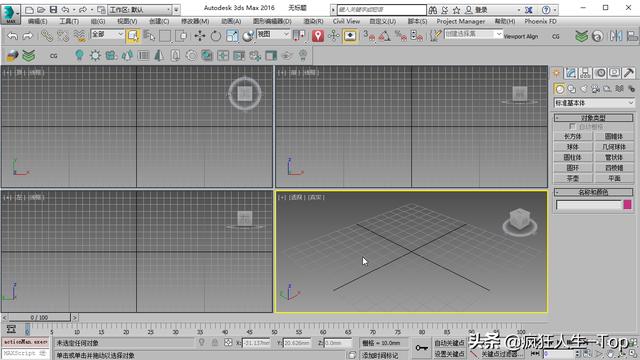Click the Sphere primitive button
The width and height of the screenshot is (640, 360).
(x=573, y=147)
